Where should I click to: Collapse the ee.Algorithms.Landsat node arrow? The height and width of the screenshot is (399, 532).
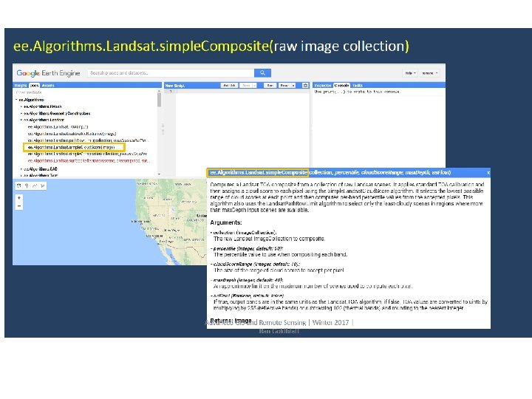pos(21,120)
